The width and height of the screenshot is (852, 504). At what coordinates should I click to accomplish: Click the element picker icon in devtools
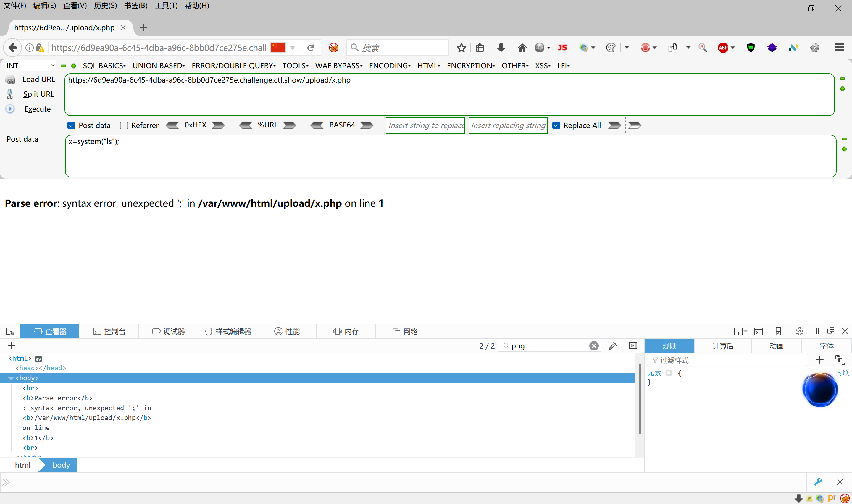(10, 332)
